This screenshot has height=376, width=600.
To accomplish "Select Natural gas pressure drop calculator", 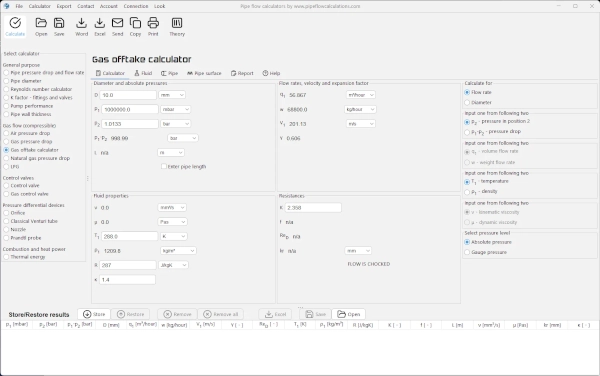I will pos(37,158).
